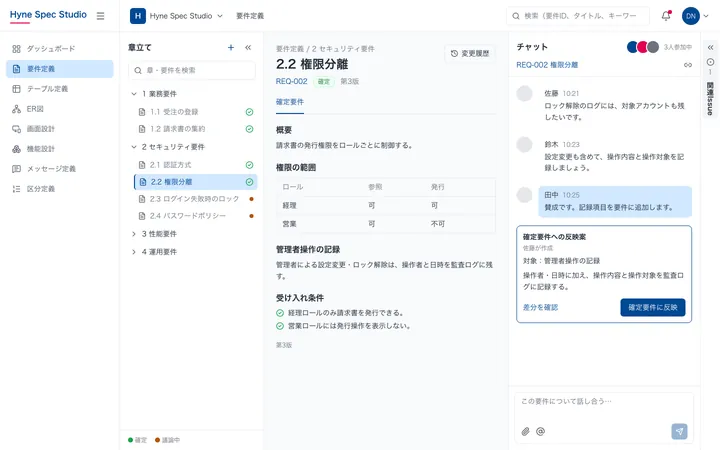The image size is (720, 450).
Task: Click the check status icon of 1.1 受注の登録
Action: [x=249, y=112]
